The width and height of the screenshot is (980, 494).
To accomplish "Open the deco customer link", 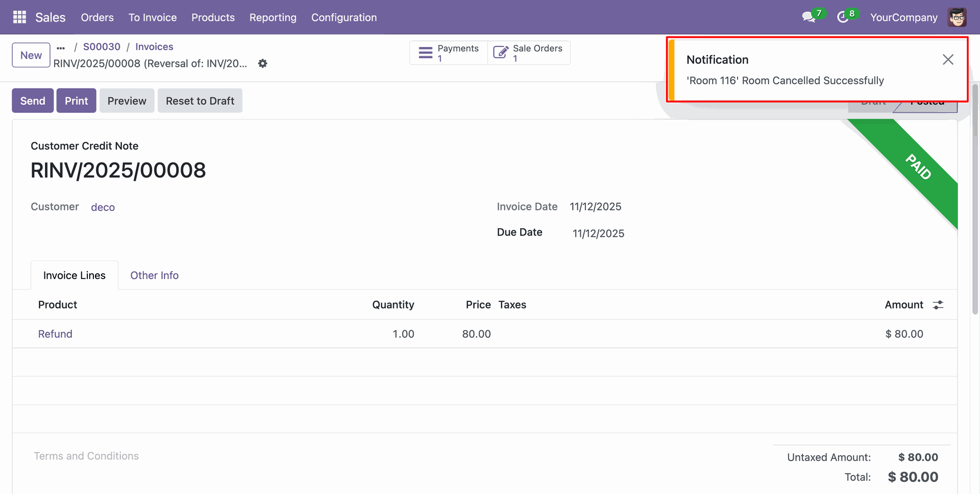I will click(x=103, y=207).
